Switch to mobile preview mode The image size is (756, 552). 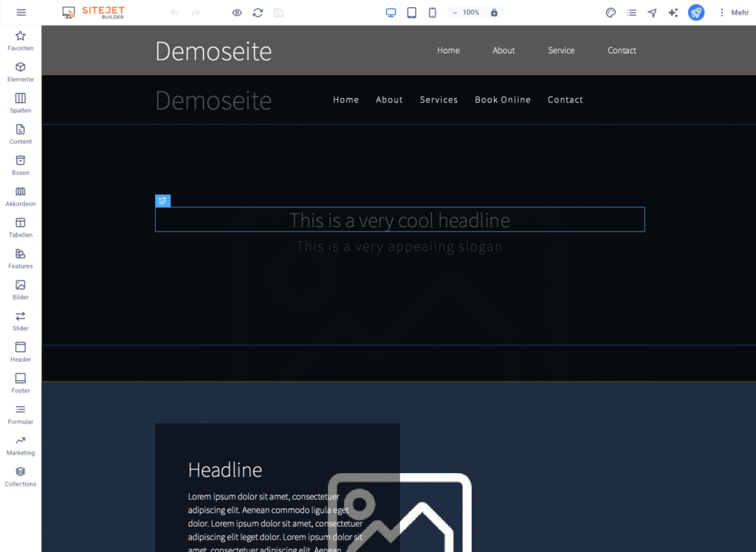(432, 13)
